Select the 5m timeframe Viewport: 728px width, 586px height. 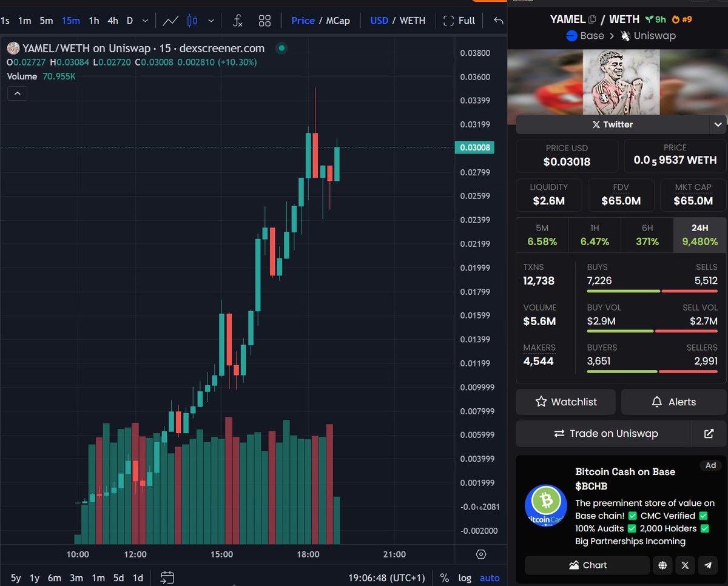point(46,21)
